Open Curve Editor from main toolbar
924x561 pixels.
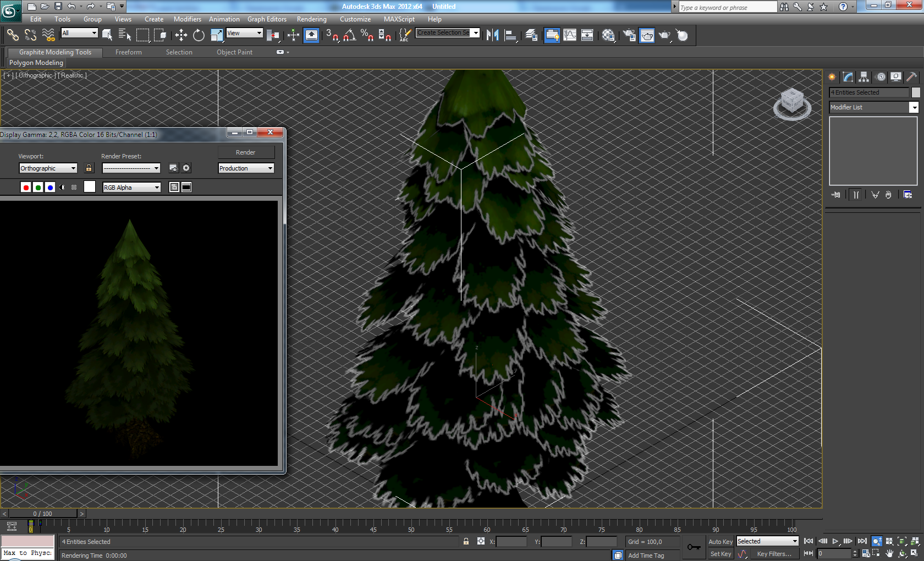point(570,36)
